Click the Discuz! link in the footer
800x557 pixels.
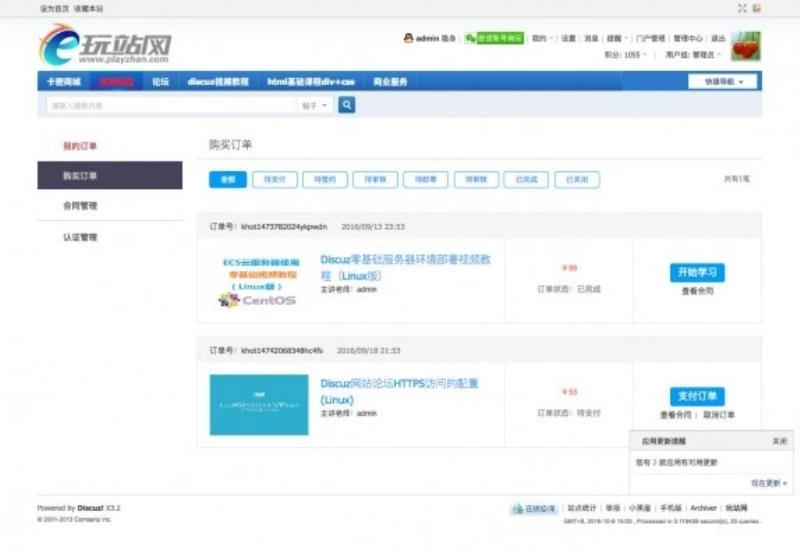click(90, 508)
